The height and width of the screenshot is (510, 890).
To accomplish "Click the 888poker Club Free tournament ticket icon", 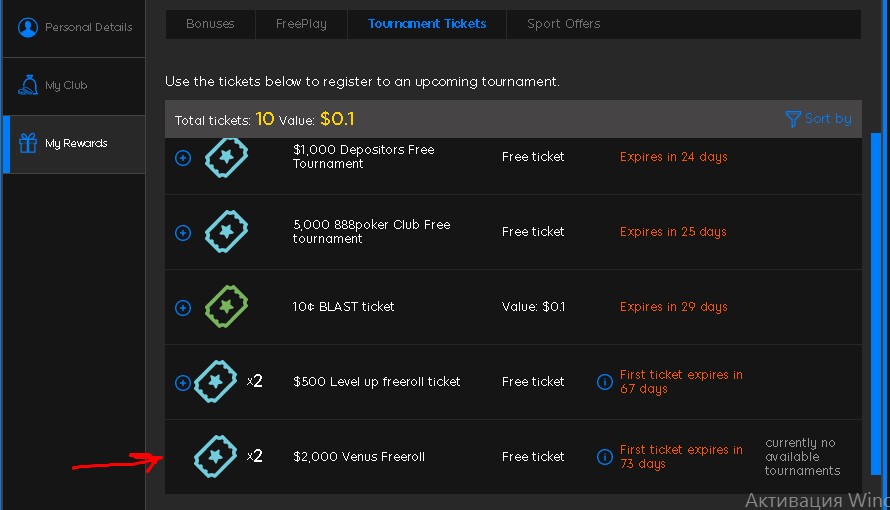I will click(226, 231).
